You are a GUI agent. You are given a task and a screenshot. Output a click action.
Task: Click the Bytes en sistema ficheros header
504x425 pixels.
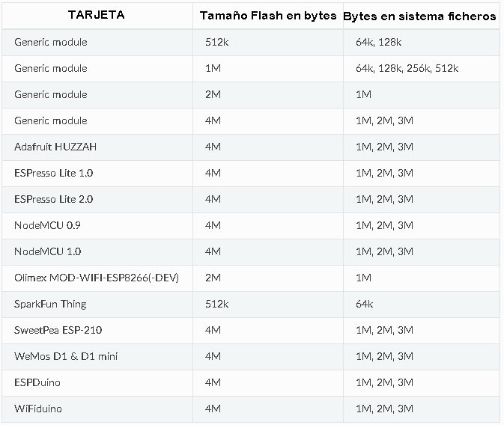(x=419, y=16)
